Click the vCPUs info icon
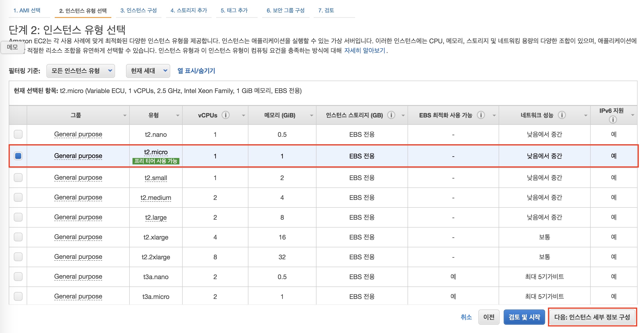The height and width of the screenshot is (333, 644). point(225,115)
